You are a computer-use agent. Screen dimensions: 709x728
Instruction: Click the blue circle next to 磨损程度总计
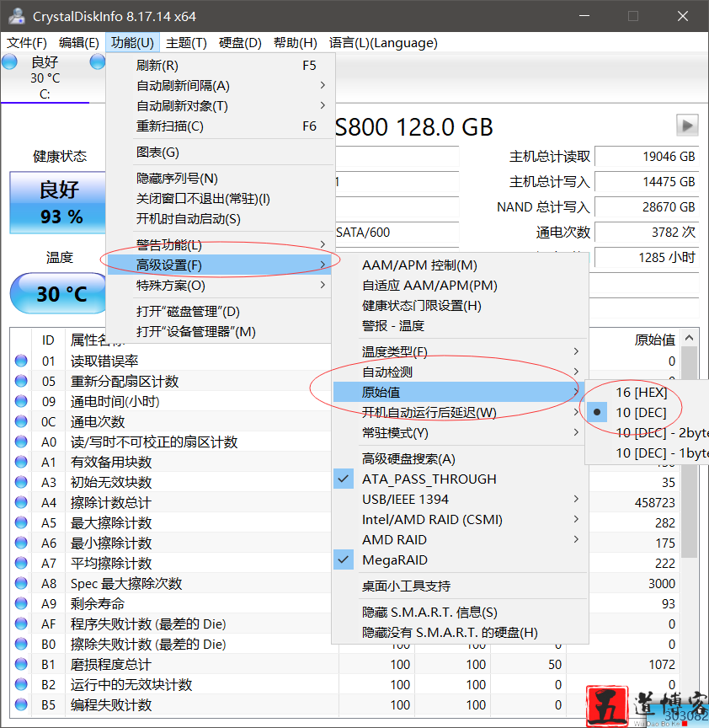pos(21,665)
